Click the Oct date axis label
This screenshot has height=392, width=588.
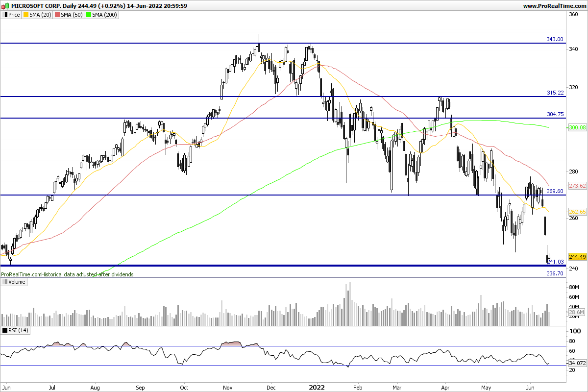click(184, 386)
